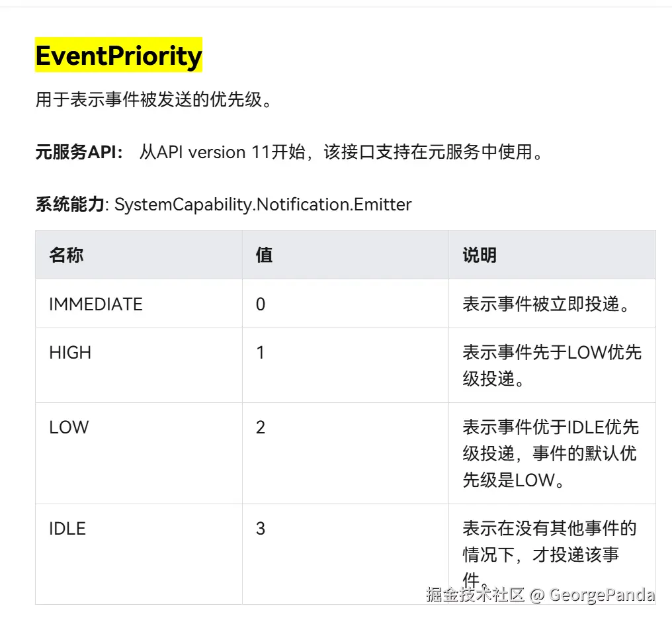
Task: Click value 0 in IMMEDIATE row
Action: 261,304
